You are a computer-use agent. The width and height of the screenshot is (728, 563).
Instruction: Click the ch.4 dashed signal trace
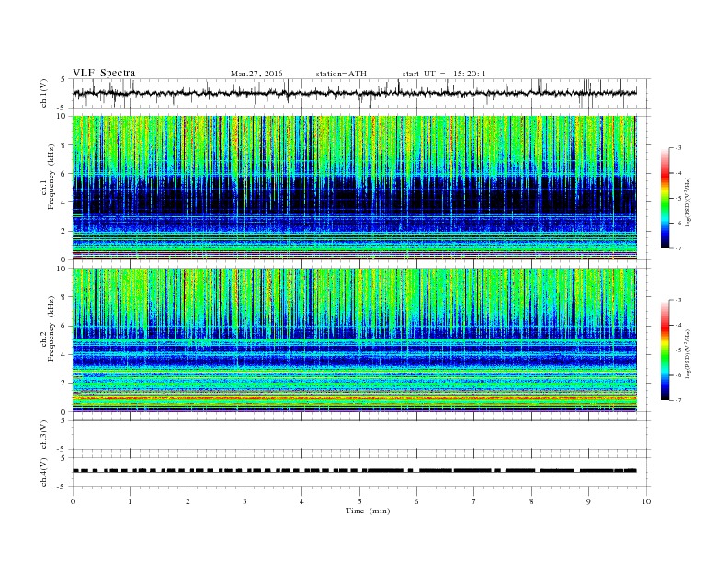[x=355, y=471]
